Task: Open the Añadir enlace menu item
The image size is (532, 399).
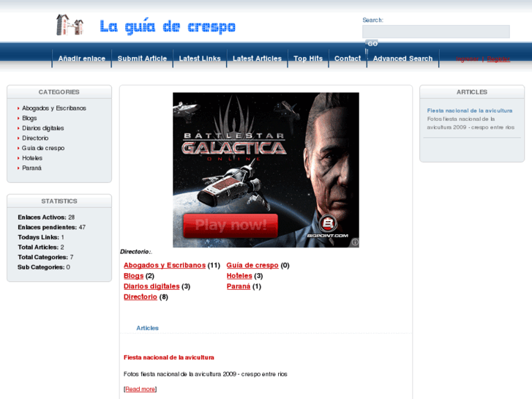Action: (82, 59)
